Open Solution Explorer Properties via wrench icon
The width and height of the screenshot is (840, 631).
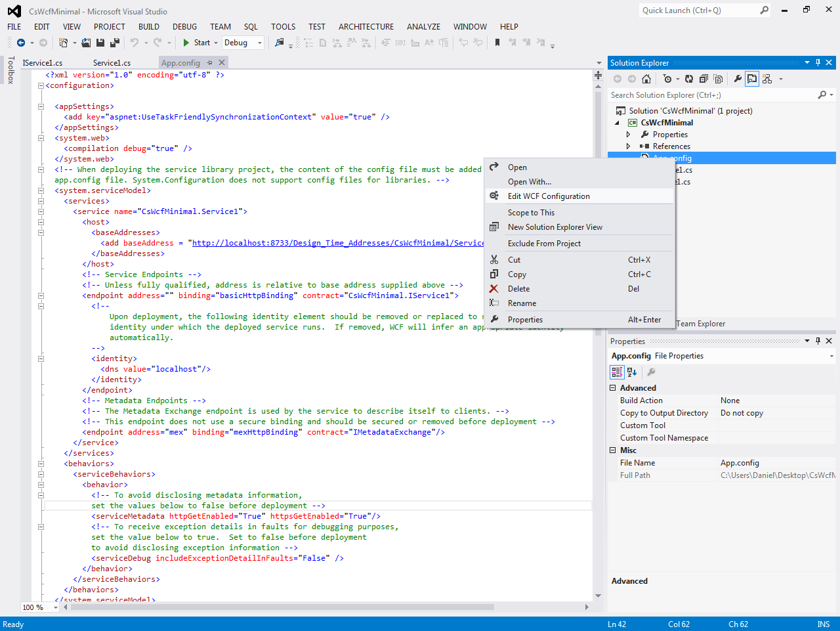(x=738, y=79)
